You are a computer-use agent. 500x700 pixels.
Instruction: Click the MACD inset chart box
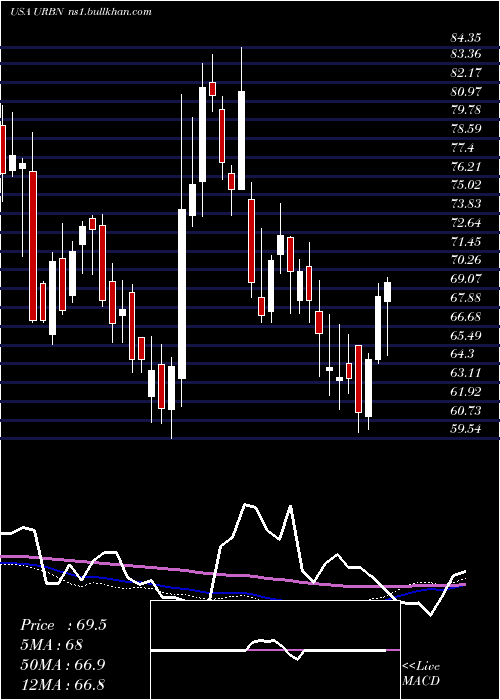(x=275, y=650)
